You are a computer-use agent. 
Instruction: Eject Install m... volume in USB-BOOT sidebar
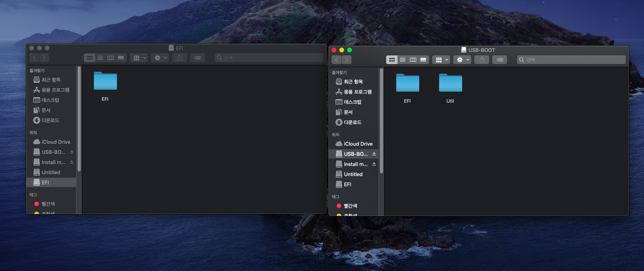point(374,164)
